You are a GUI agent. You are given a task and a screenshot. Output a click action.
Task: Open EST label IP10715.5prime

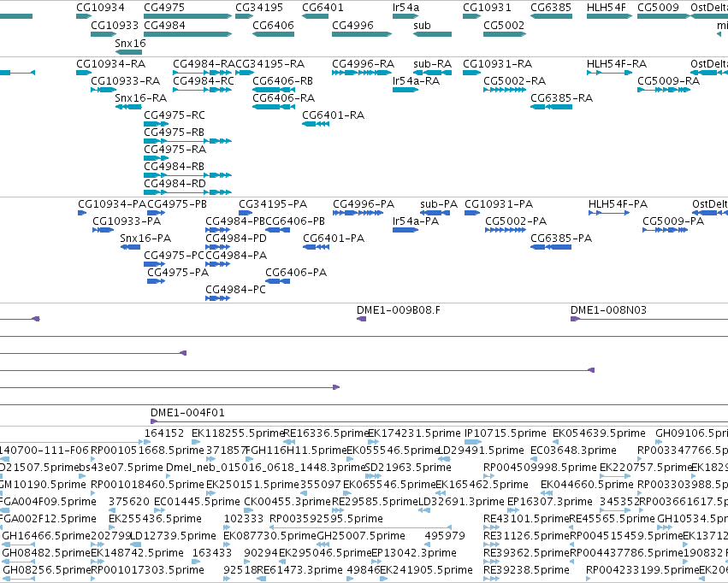tap(506, 433)
